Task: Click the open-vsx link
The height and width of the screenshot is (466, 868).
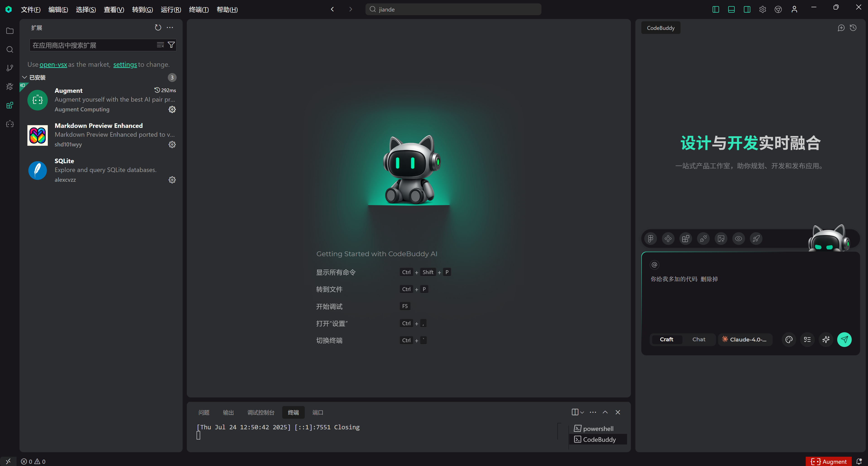Action: click(53, 64)
